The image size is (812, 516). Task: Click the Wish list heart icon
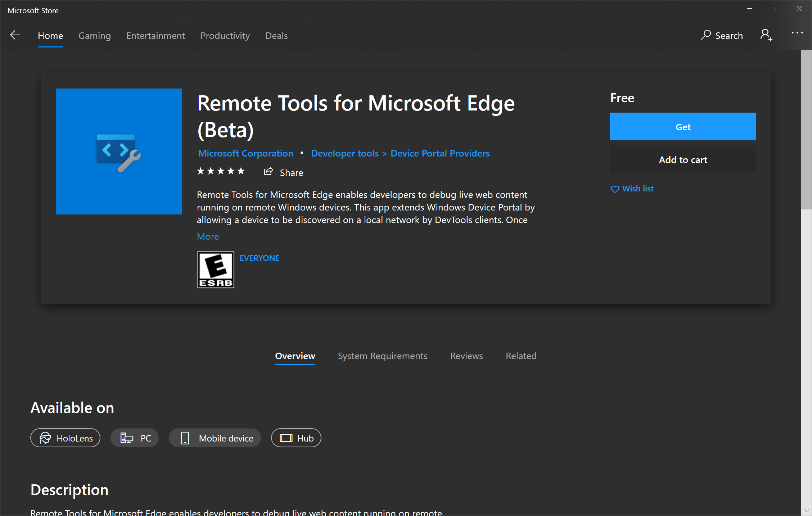(615, 189)
